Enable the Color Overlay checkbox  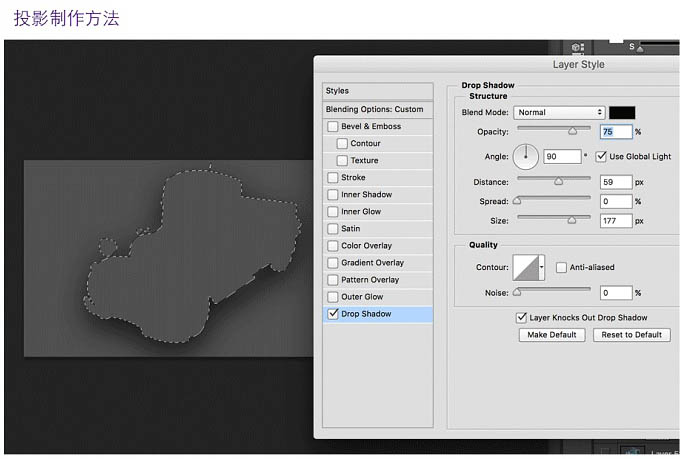coord(333,246)
